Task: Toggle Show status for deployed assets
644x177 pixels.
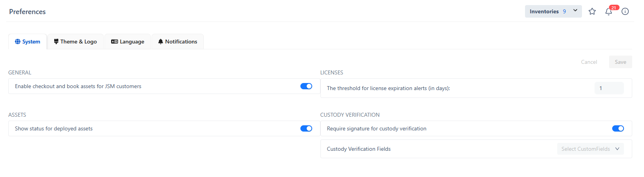Action: click(x=306, y=128)
